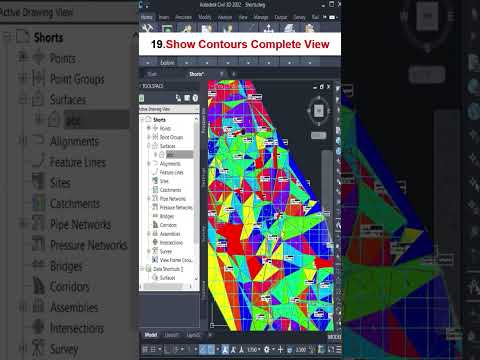Open the Layout1 tab
Screen dimensions: 480x360
[x=172, y=335]
